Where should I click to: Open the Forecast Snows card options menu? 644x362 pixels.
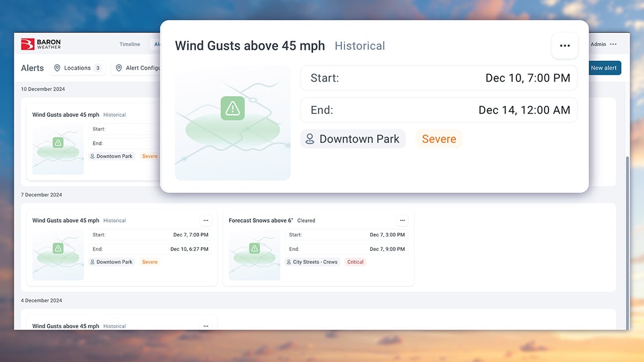click(x=402, y=220)
